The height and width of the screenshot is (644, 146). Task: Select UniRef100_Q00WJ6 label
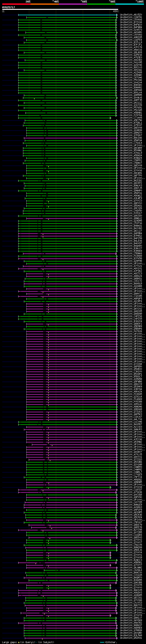pyautogui.click(x=131, y=98)
